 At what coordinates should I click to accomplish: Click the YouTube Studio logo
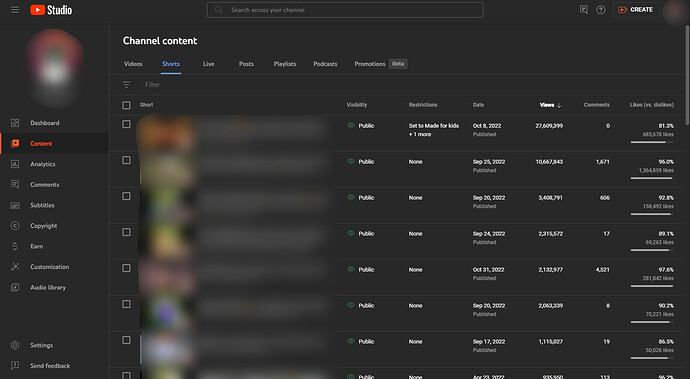(51, 10)
